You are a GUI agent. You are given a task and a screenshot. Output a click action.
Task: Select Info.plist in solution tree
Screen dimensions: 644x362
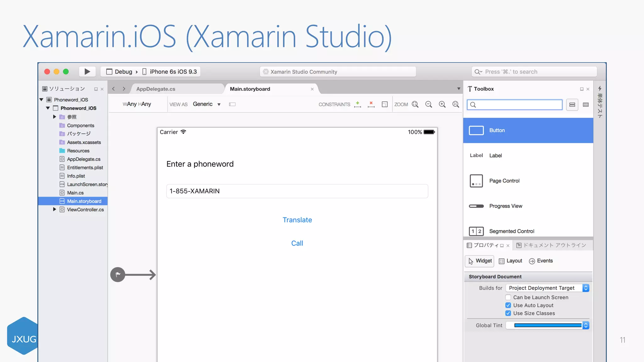coord(76,176)
